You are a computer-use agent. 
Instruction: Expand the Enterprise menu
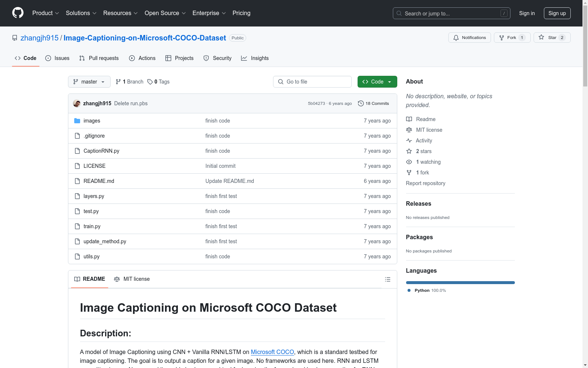pos(209,13)
